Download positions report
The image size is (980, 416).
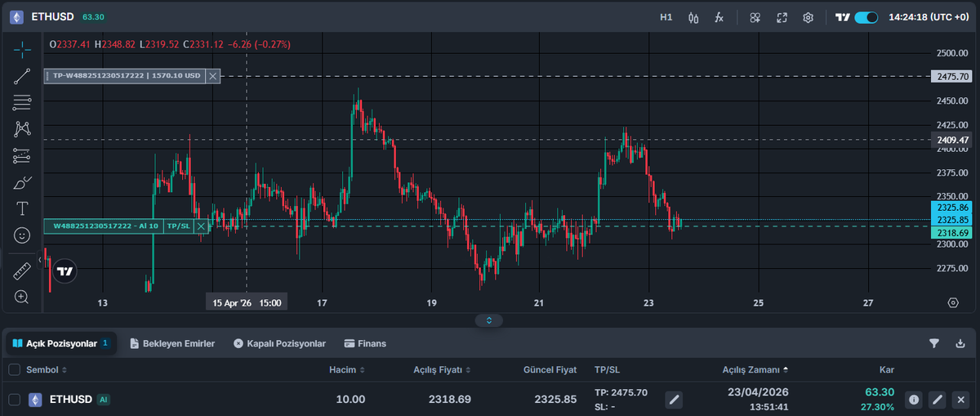[960, 343]
